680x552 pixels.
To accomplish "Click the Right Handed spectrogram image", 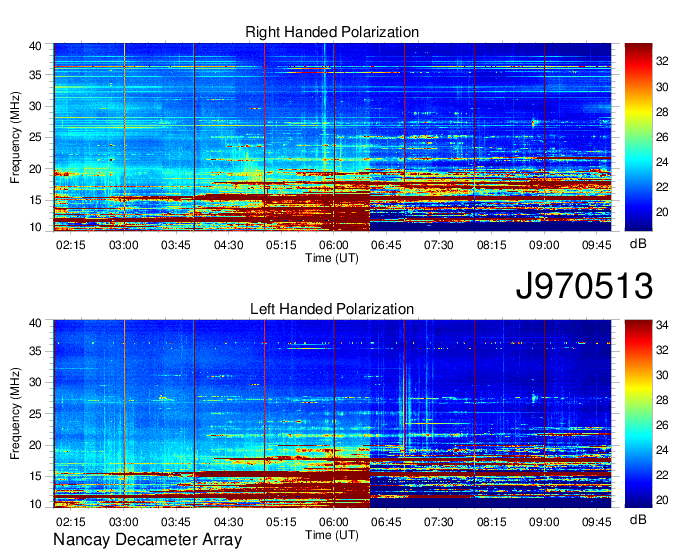I will pos(332,137).
